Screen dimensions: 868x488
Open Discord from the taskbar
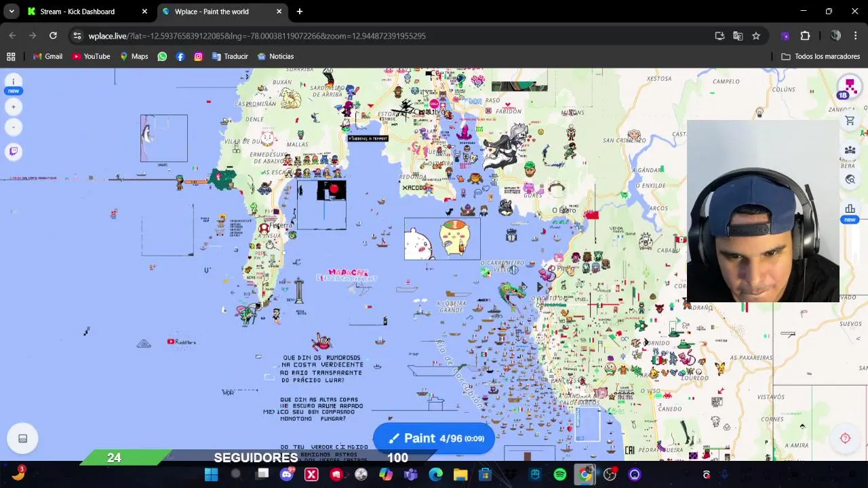(287, 474)
